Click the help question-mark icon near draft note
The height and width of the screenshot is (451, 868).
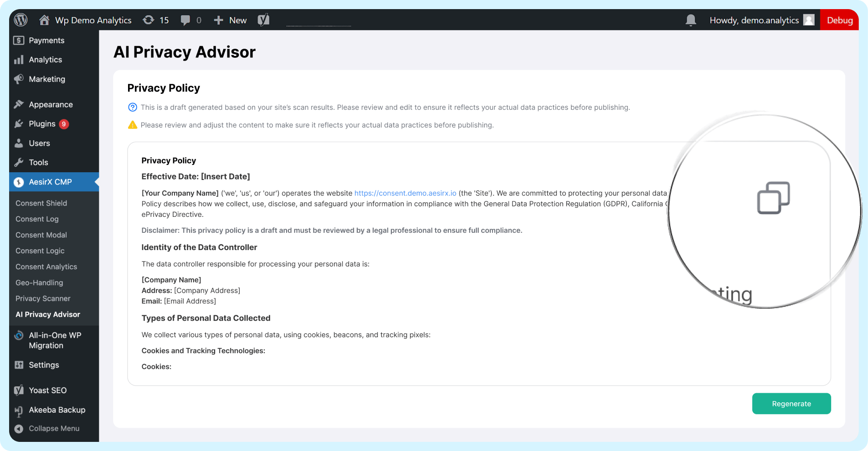132,107
